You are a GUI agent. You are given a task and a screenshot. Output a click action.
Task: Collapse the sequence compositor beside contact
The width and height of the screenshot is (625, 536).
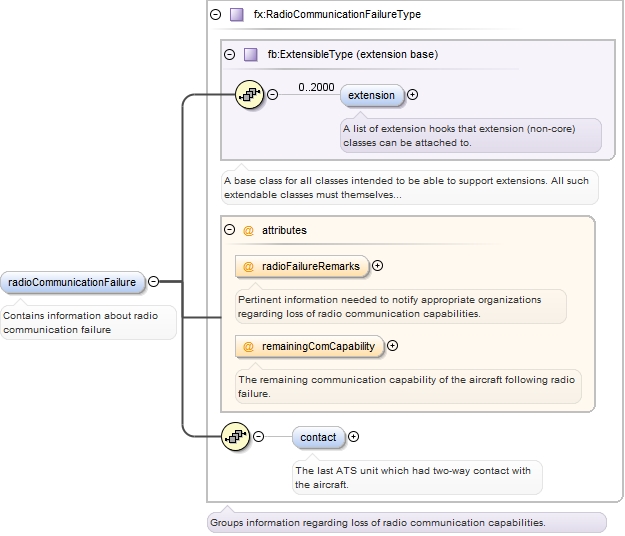(x=259, y=436)
